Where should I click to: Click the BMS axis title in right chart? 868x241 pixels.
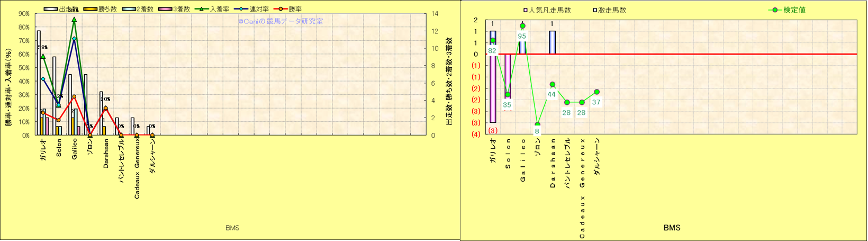click(x=672, y=228)
